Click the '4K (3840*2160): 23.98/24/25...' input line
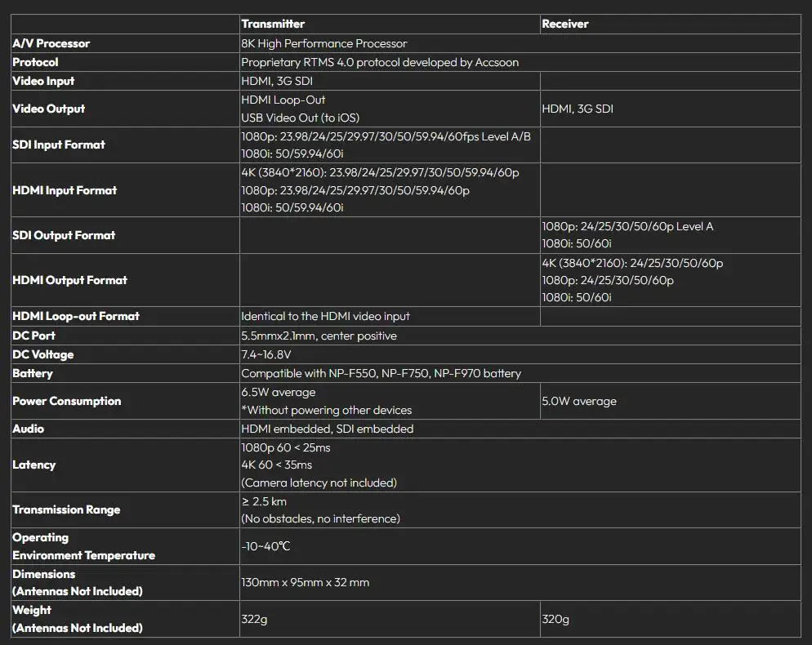812x645 pixels. [x=380, y=172]
